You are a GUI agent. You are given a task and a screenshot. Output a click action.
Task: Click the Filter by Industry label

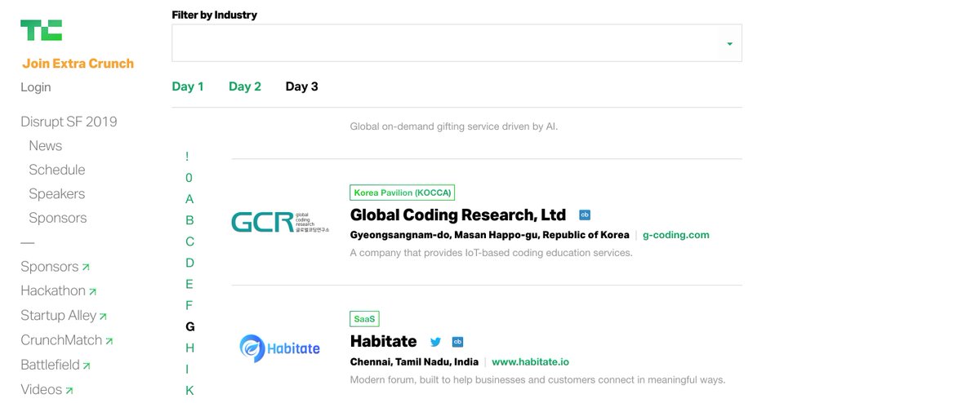[x=215, y=15]
